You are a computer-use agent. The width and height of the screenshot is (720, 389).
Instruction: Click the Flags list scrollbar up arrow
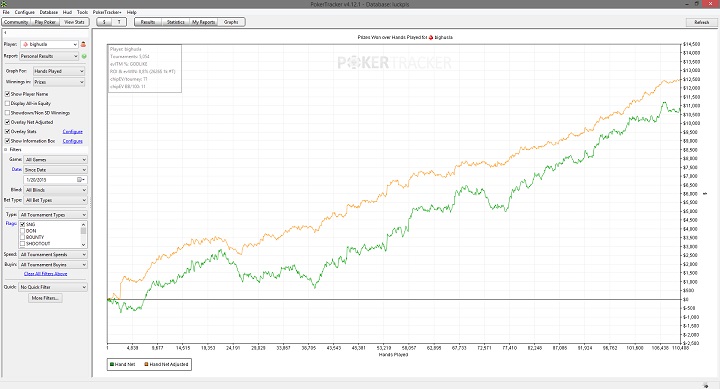[84, 224]
